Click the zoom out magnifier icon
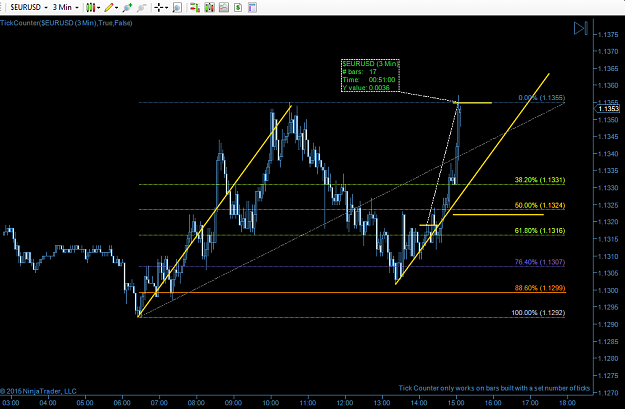Viewport: 625px width, 409px height. coord(141,7)
